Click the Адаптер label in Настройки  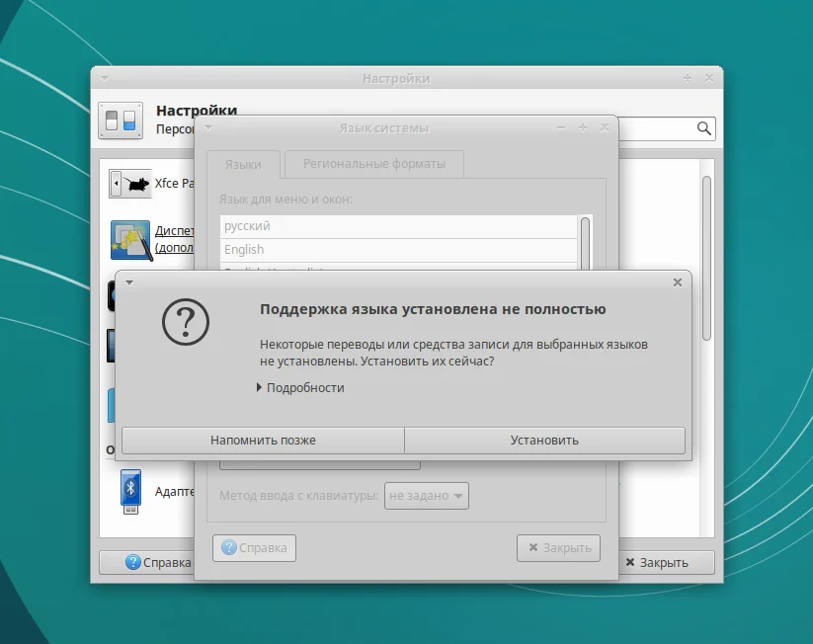174,491
